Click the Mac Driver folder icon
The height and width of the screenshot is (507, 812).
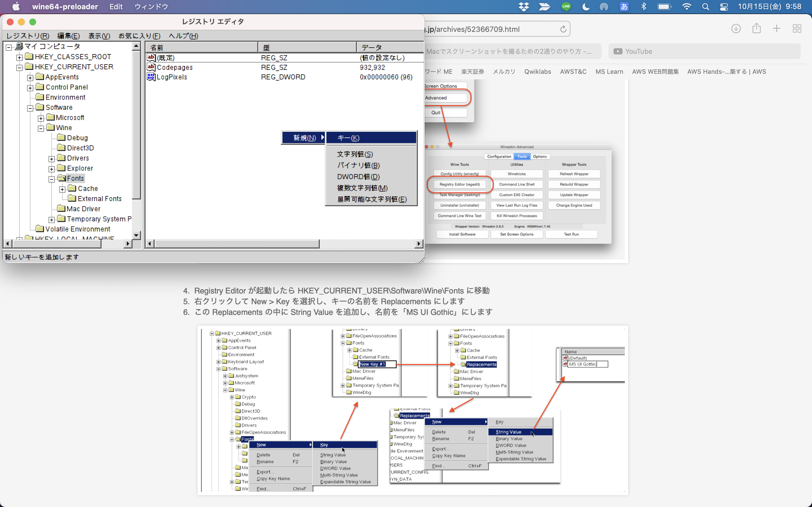pyautogui.click(x=61, y=208)
